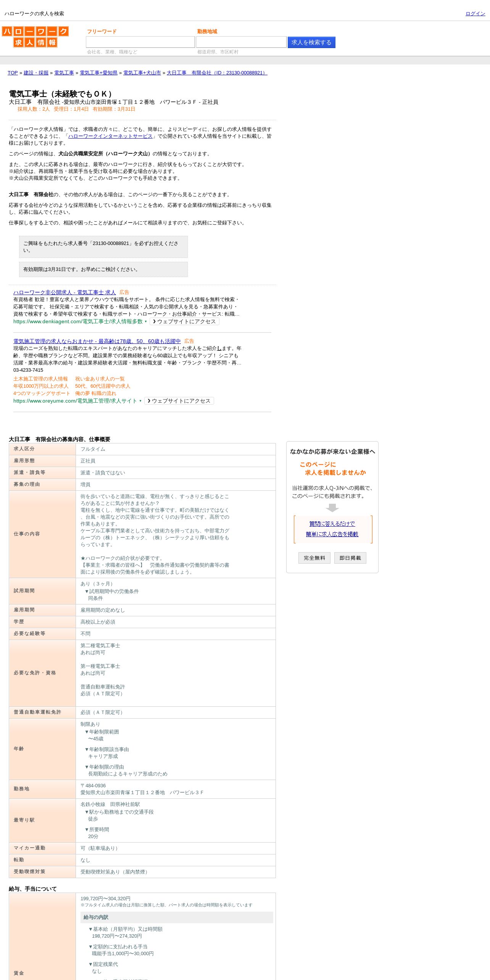Open the 祝い金あり求人の一覧 sitelink
This screenshot has height=980, width=490.
point(100,379)
